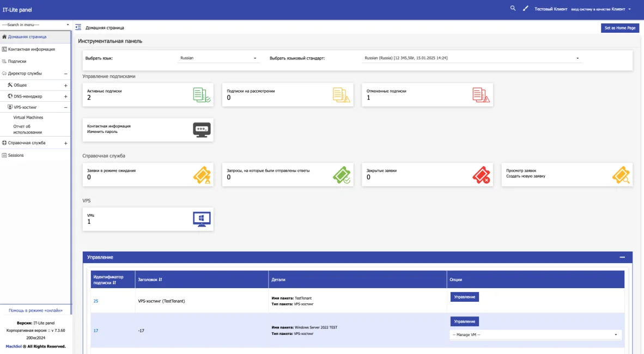The height and width of the screenshot is (354, 644).
Task: Click the change password keypad icon
Action: tap(202, 130)
